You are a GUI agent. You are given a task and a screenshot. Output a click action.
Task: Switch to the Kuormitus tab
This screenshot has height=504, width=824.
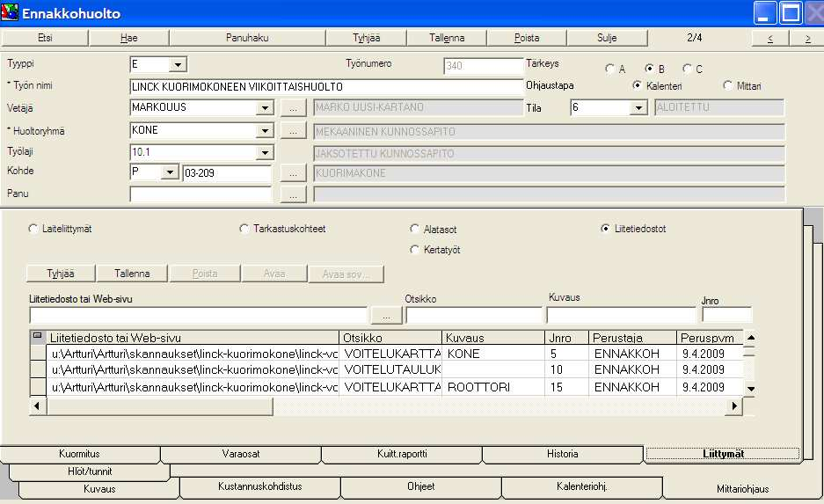(80, 454)
